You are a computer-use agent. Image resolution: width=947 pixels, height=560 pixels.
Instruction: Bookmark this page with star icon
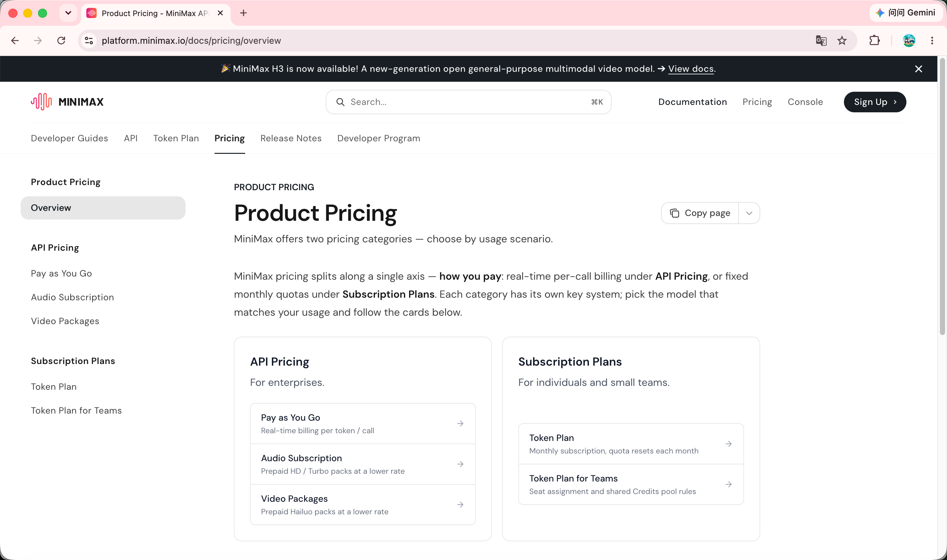point(842,40)
